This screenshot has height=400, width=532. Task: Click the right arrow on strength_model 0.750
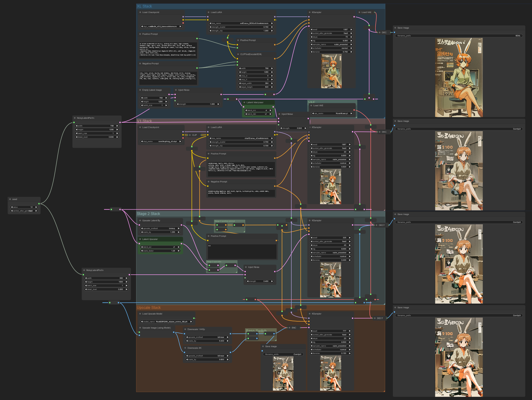coord(272,27)
